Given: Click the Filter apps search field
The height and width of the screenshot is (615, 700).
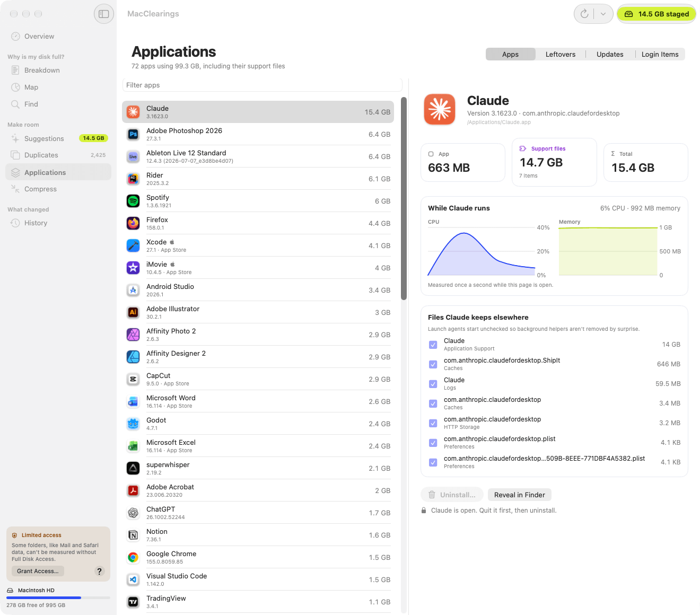Looking at the screenshot, I should [x=262, y=85].
